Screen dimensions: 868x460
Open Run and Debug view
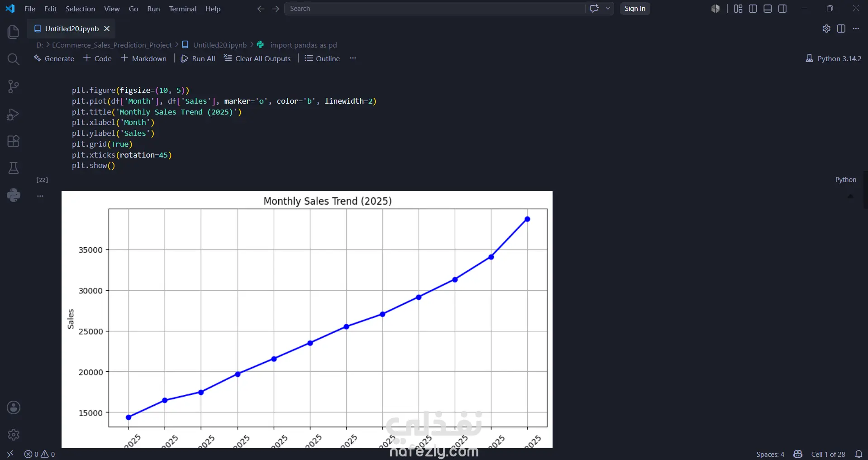pyautogui.click(x=14, y=114)
